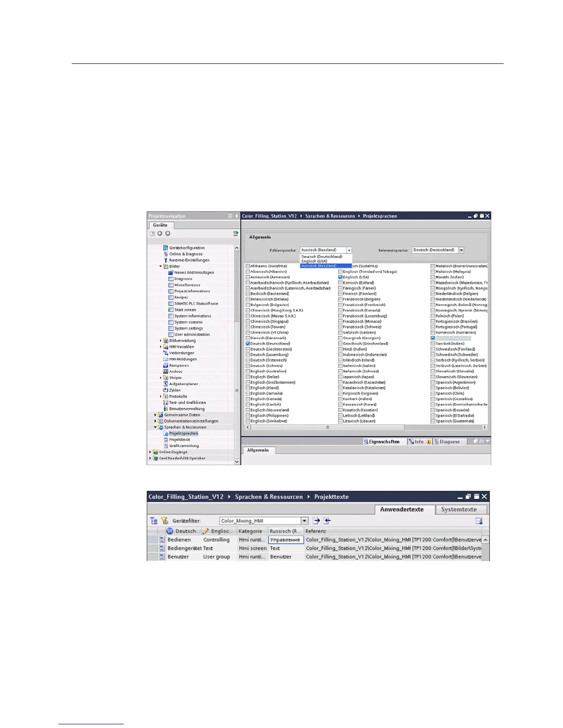563x728 pixels.
Task: Expand Online-Zugänge node
Action: coord(150,452)
